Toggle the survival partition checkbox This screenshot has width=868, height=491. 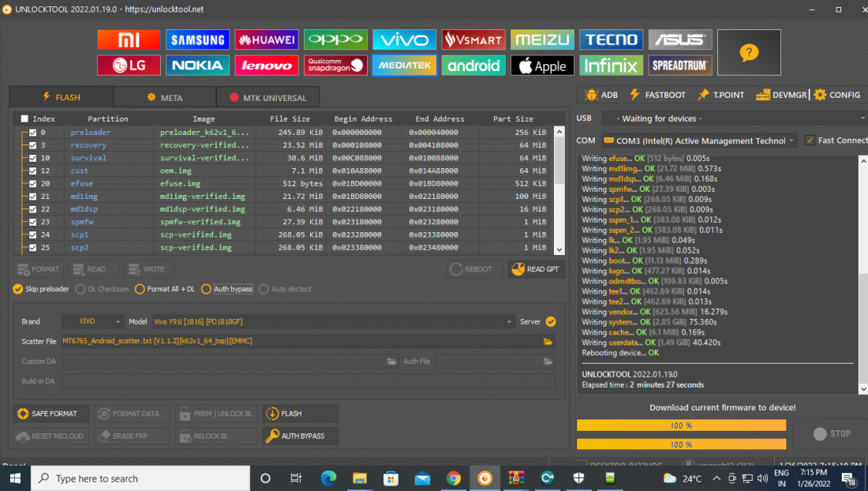pos(32,158)
